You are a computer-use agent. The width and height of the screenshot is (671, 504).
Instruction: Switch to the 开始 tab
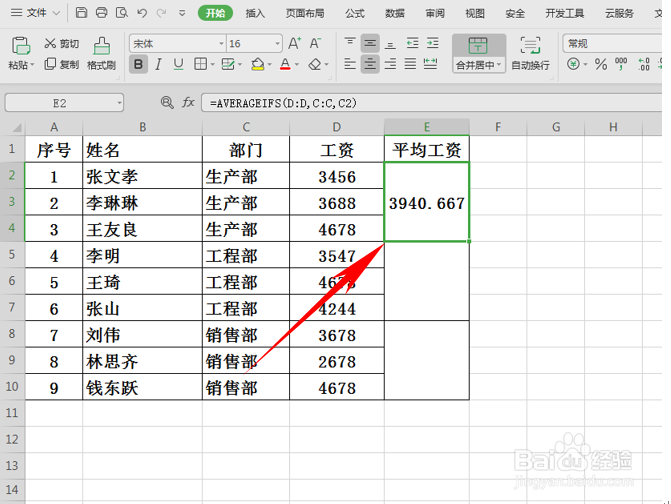215,13
